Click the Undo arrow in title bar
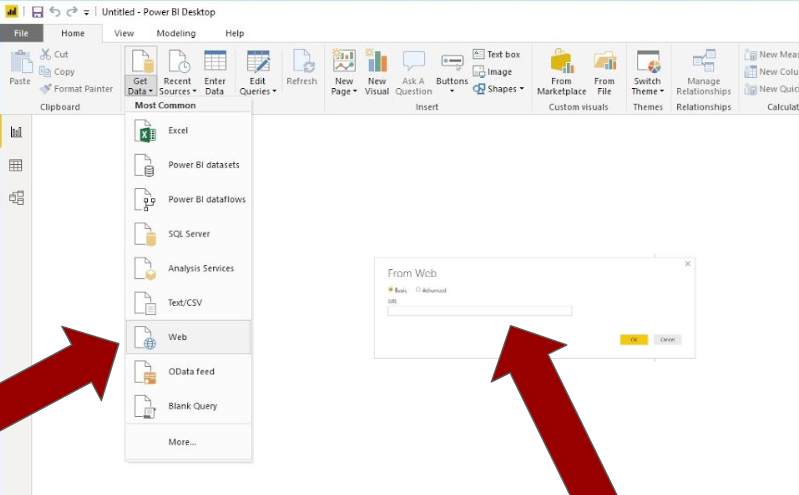The image size is (799, 495). coord(55,11)
